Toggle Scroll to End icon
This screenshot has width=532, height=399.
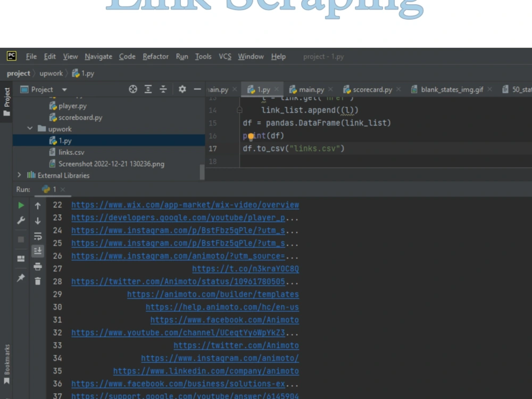pyautogui.click(x=38, y=251)
